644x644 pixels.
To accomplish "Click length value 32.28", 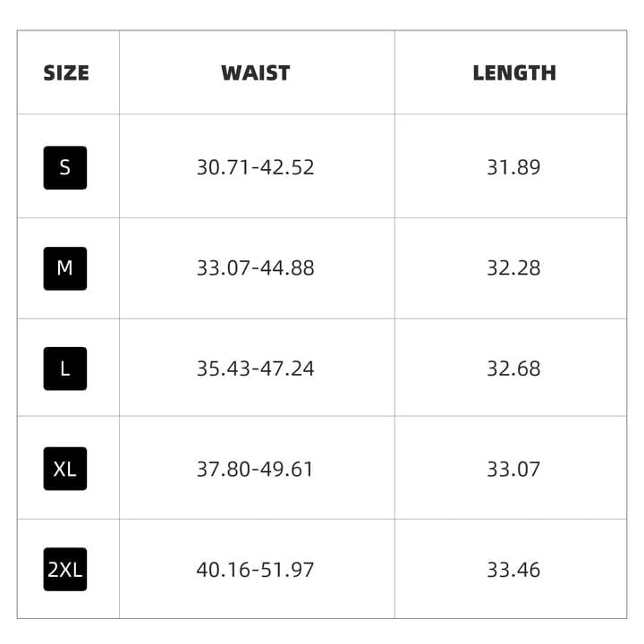I will pyautogui.click(x=513, y=268).
